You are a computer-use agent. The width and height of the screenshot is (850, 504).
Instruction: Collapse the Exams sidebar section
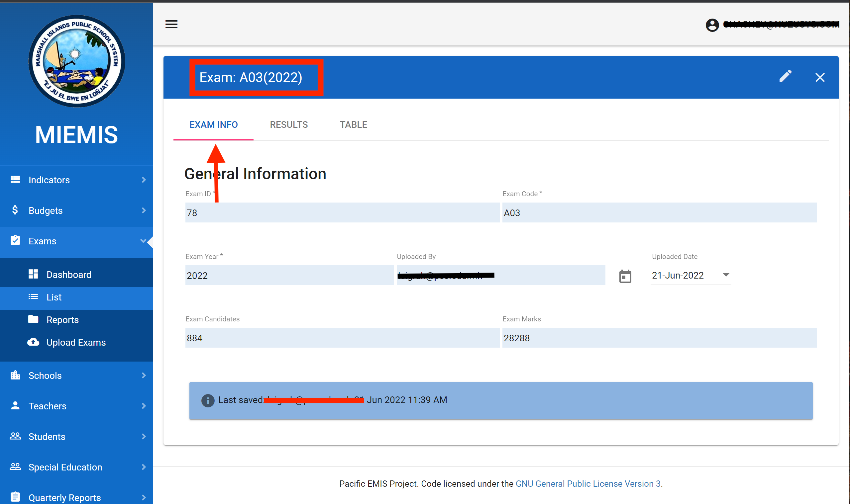tap(76, 241)
